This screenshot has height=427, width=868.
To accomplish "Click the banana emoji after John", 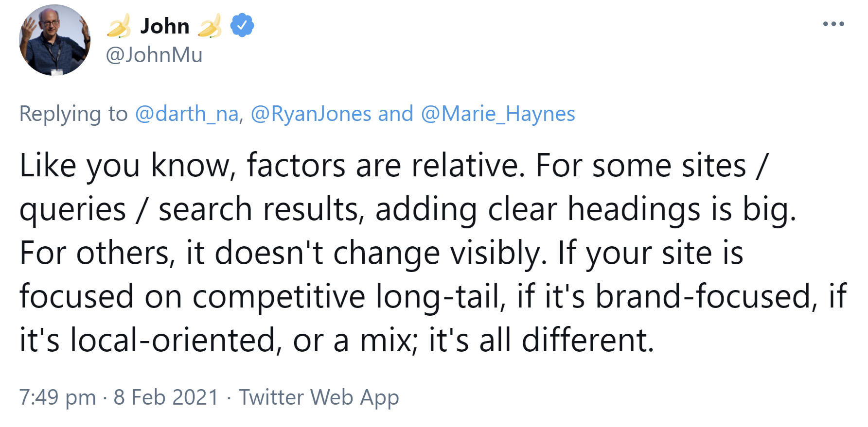I will coord(210,26).
